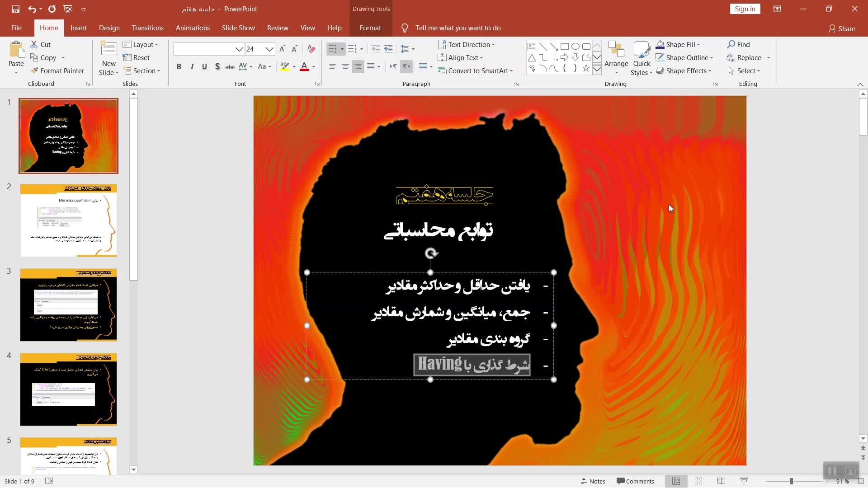Select the Oval shape in gallery
The height and width of the screenshot is (488, 868).
[x=575, y=47]
